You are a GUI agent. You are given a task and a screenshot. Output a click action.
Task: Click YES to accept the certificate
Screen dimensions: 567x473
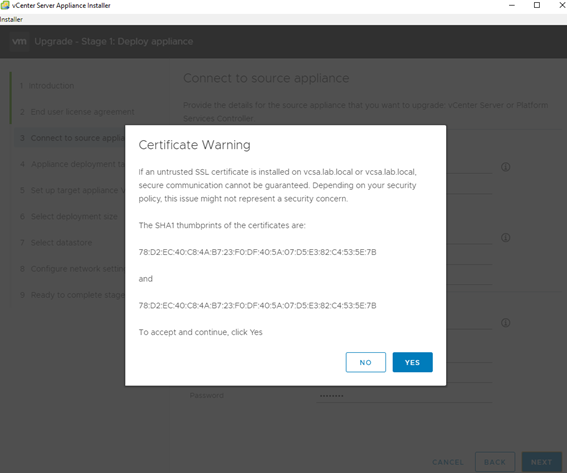pyautogui.click(x=412, y=362)
